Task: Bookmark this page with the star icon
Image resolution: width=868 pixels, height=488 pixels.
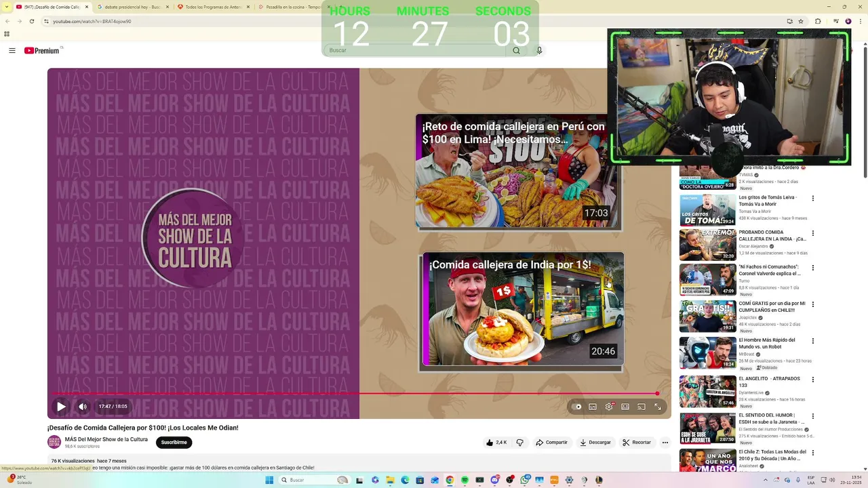Action: tap(801, 21)
